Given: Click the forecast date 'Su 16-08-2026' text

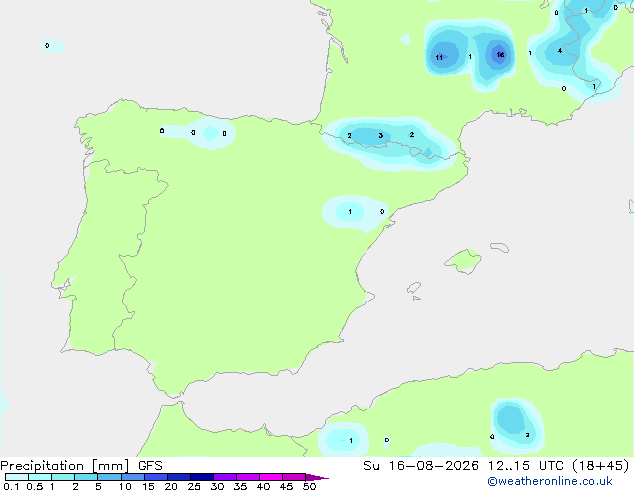Looking at the screenshot, I should click(x=421, y=466).
